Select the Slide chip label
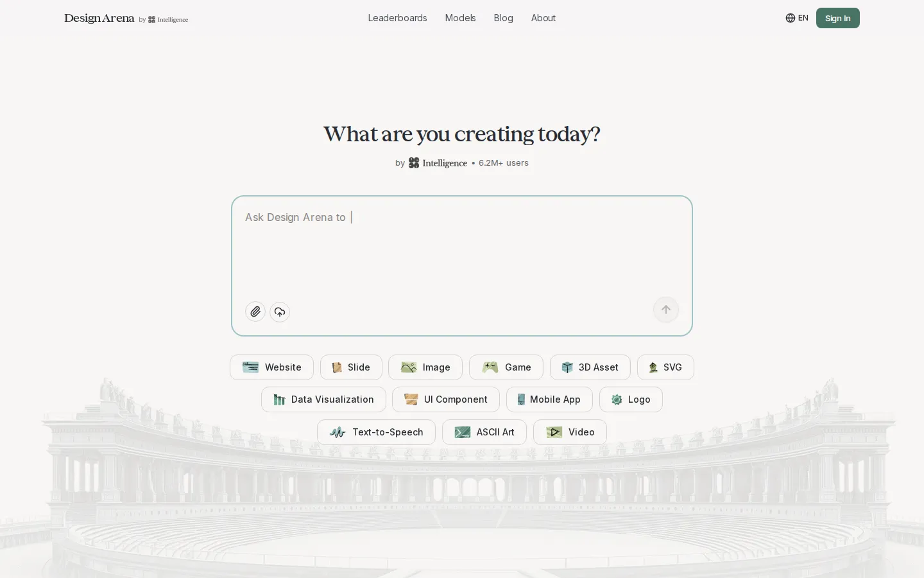The width and height of the screenshot is (924, 578). click(359, 367)
